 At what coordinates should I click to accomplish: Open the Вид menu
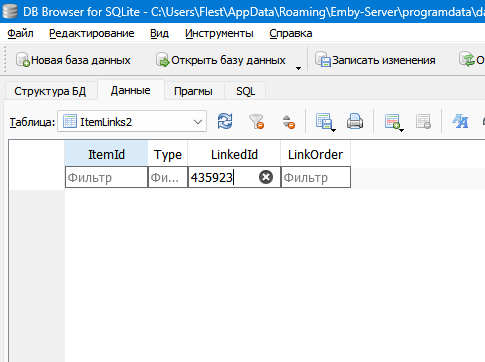pyautogui.click(x=159, y=33)
